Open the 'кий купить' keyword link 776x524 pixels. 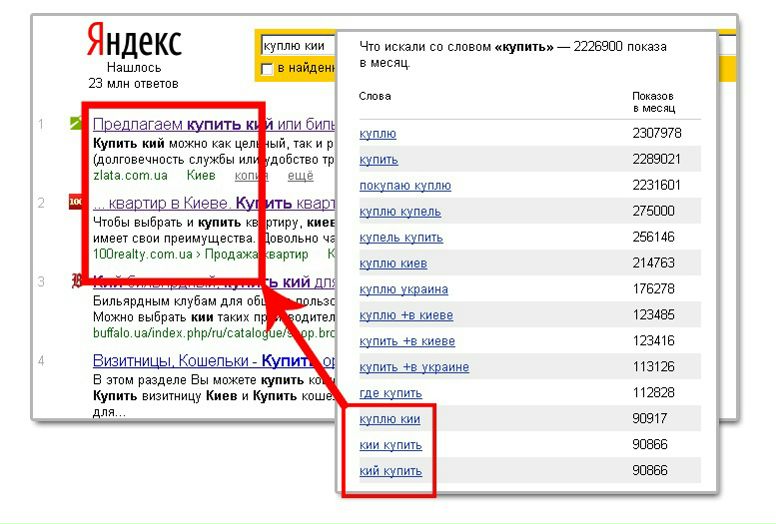(390, 471)
